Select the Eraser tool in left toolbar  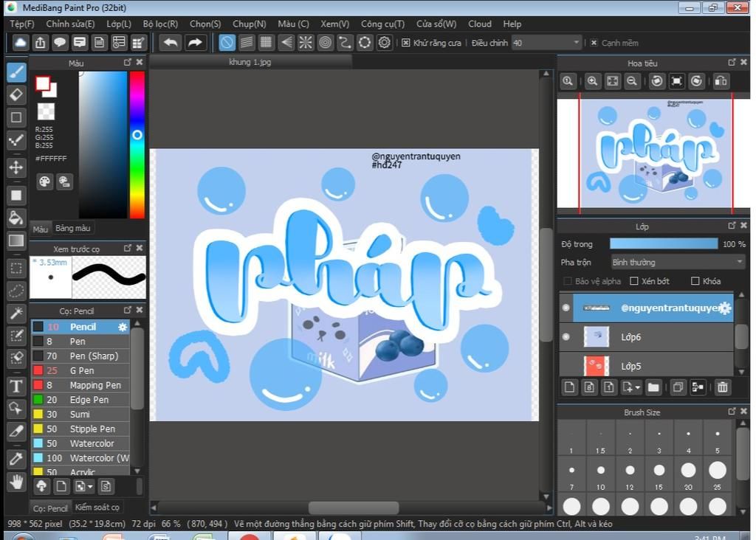tap(16, 94)
